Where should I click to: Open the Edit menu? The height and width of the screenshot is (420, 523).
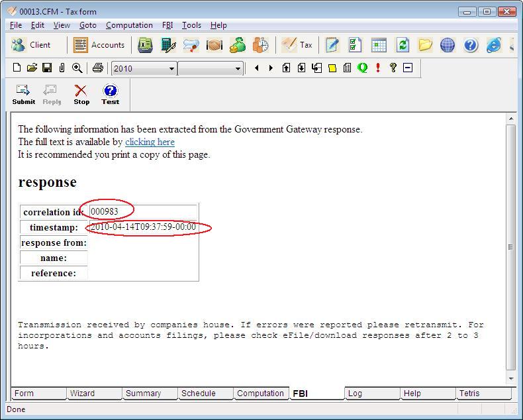point(37,25)
